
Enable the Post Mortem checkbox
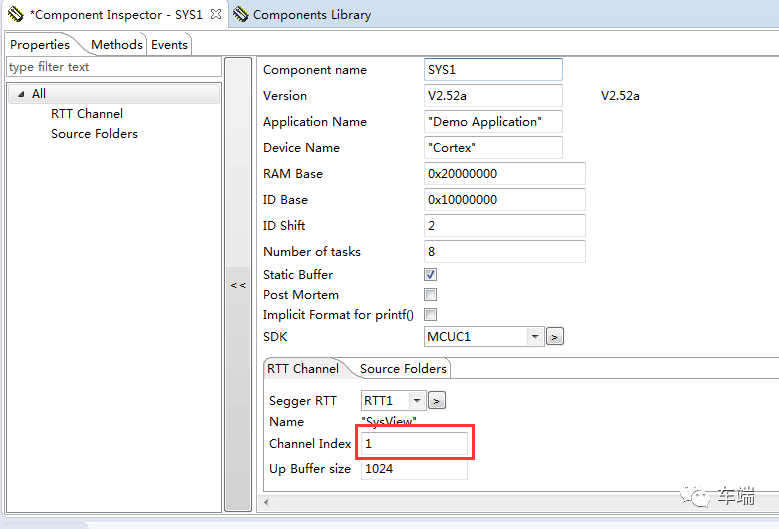[x=431, y=295]
